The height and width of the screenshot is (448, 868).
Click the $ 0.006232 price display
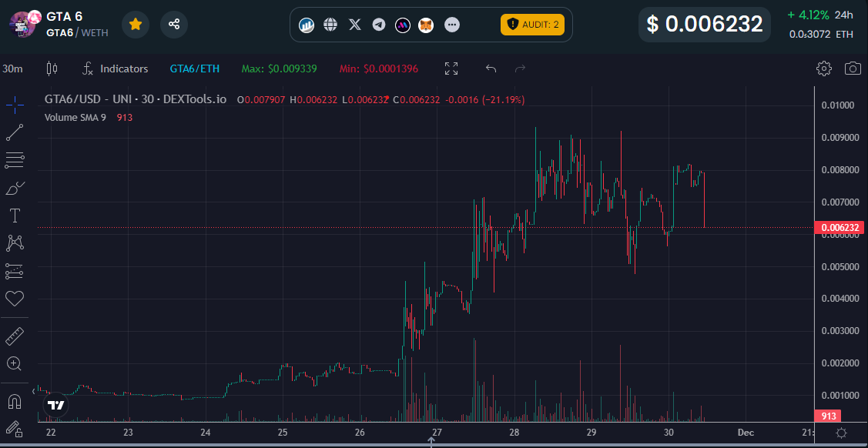(704, 25)
